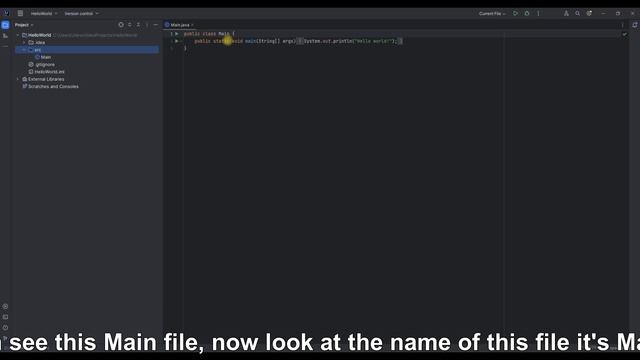
Task: Open the Terminal tool window icon
Action: [5, 317]
